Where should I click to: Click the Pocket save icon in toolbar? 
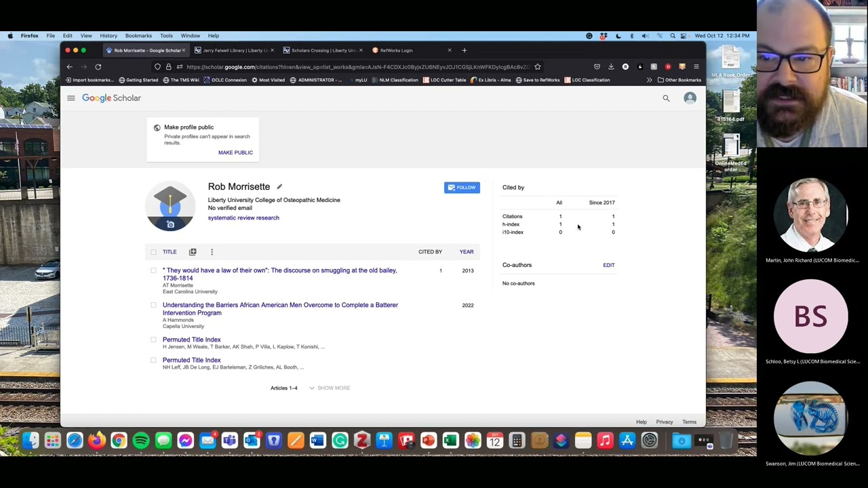tap(597, 67)
